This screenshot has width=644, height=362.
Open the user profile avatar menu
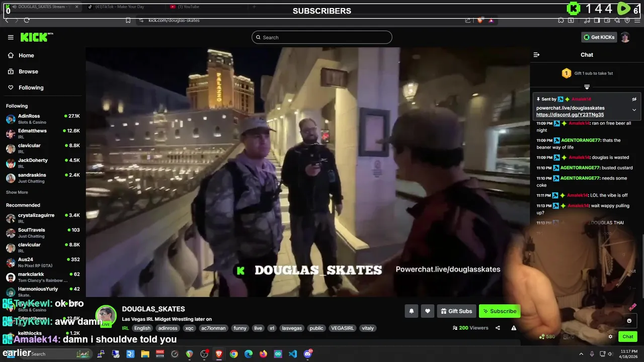pyautogui.click(x=625, y=37)
